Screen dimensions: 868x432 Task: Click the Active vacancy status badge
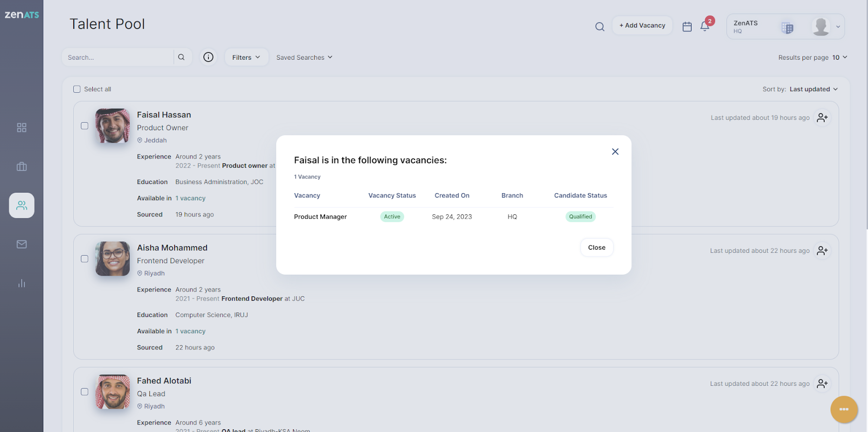pyautogui.click(x=392, y=217)
